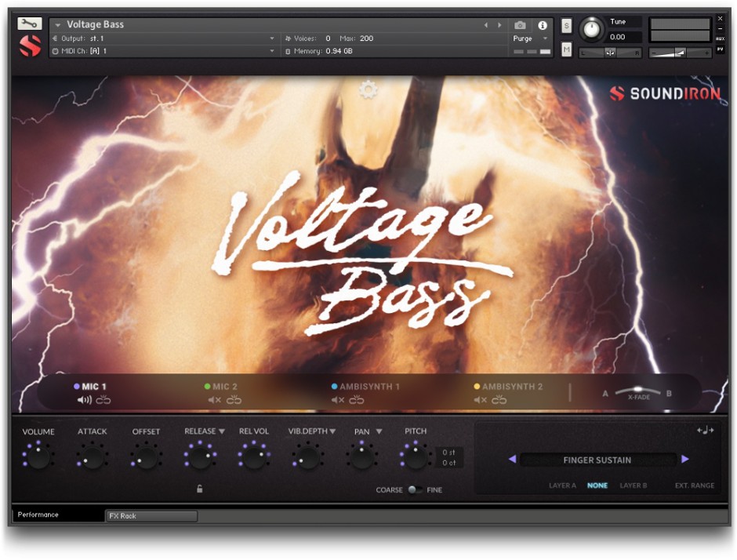Click the Max voices value 200
The width and height of the screenshot is (737, 560).
coord(367,38)
